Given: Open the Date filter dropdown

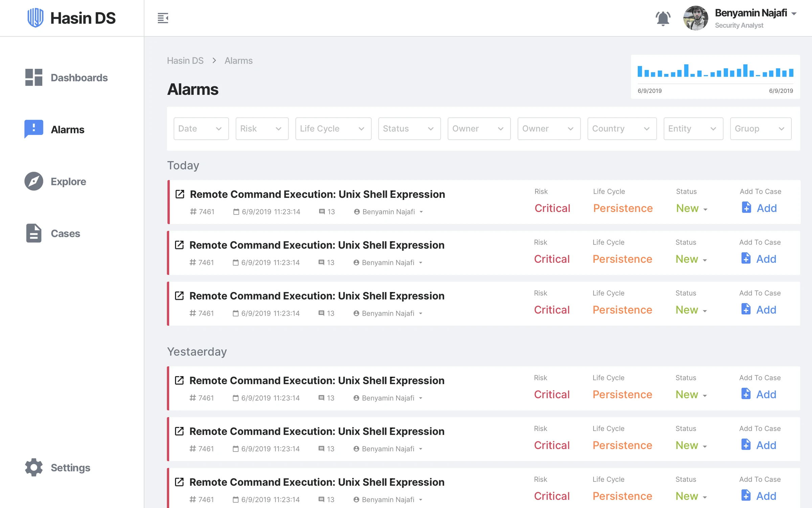Looking at the screenshot, I should click(201, 129).
